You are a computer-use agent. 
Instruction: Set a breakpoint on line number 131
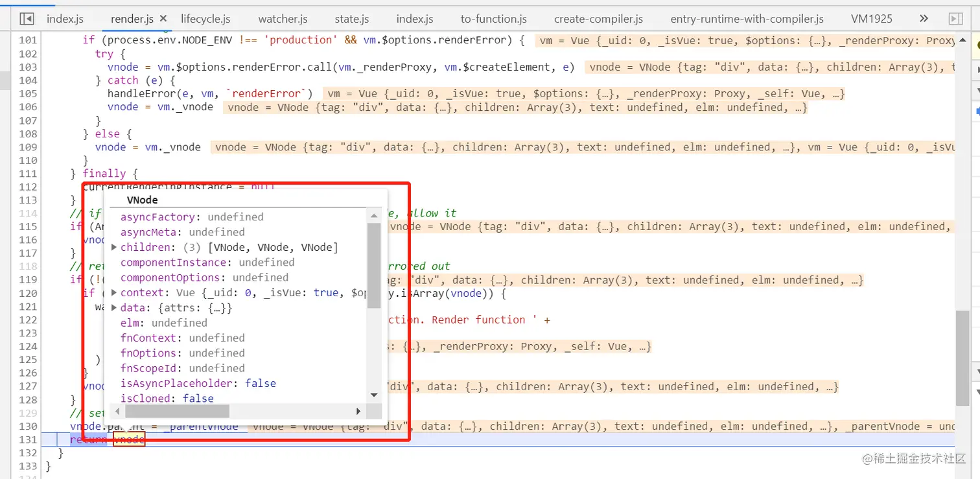point(28,439)
